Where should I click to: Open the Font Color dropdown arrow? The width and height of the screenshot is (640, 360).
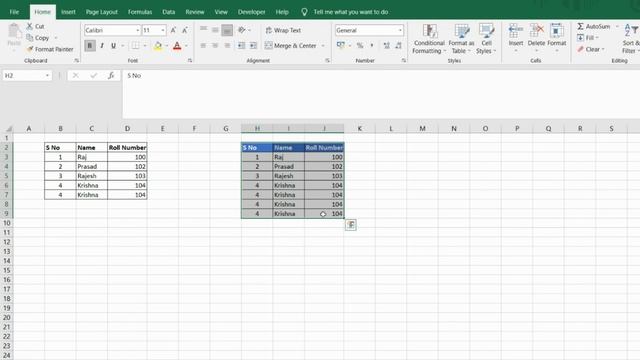187,46
